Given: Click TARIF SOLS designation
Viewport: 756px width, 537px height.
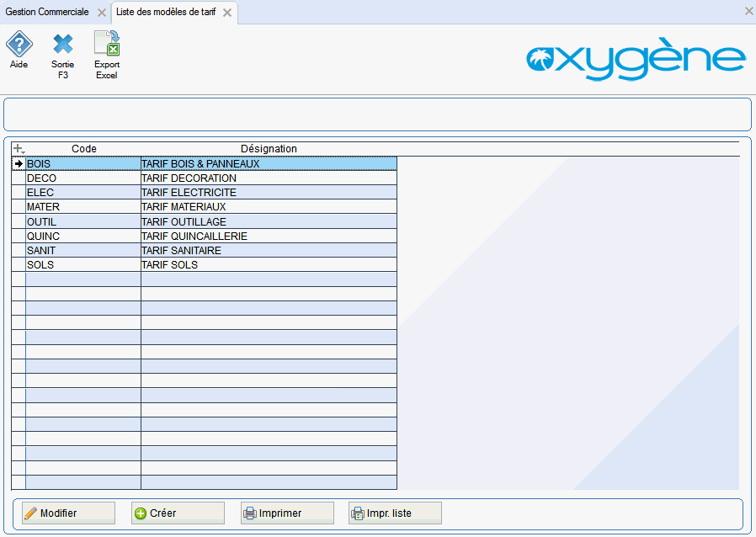Looking at the screenshot, I should coord(269,265).
